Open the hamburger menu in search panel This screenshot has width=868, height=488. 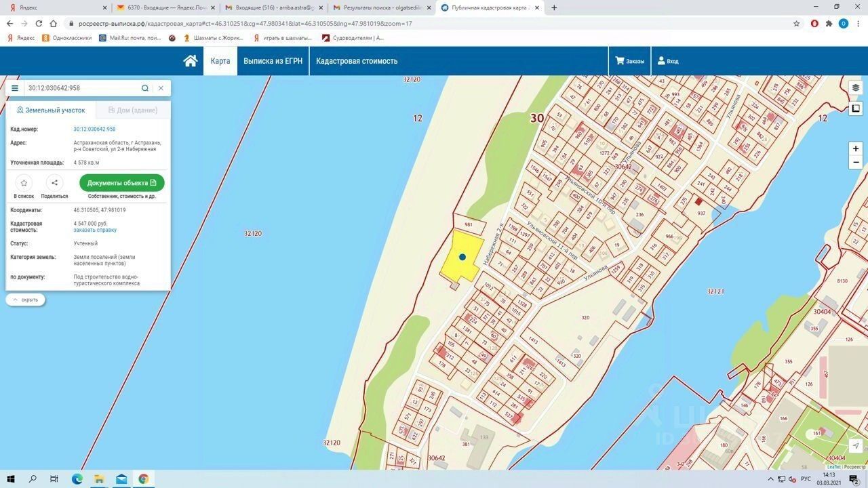[15, 88]
